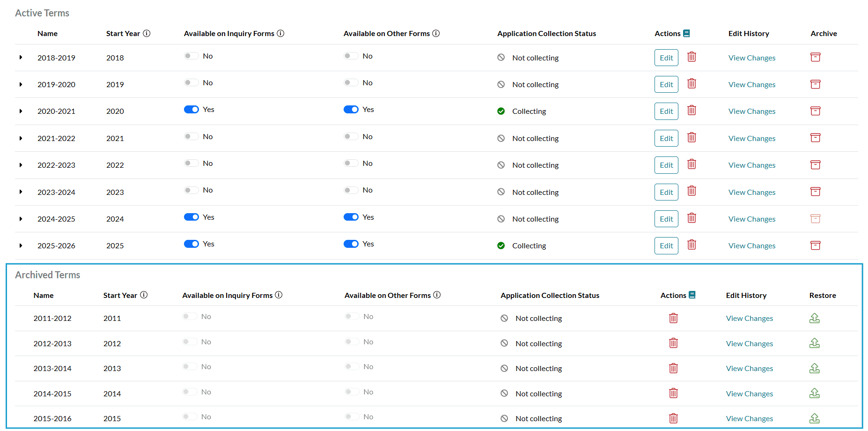Archive the 2021-2022 term

click(x=816, y=138)
